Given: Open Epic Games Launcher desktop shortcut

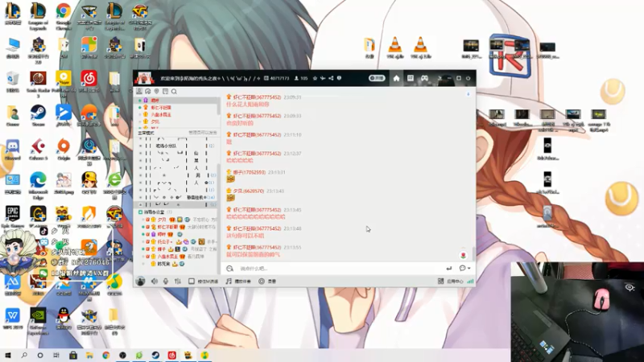Looking at the screenshot, I should [13, 217].
